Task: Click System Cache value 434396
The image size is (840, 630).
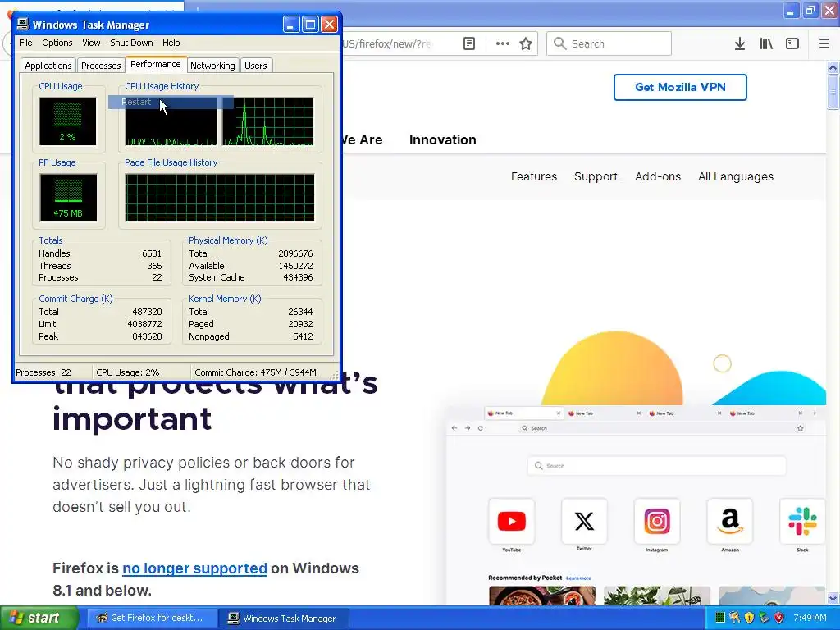Action: coord(298,277)
